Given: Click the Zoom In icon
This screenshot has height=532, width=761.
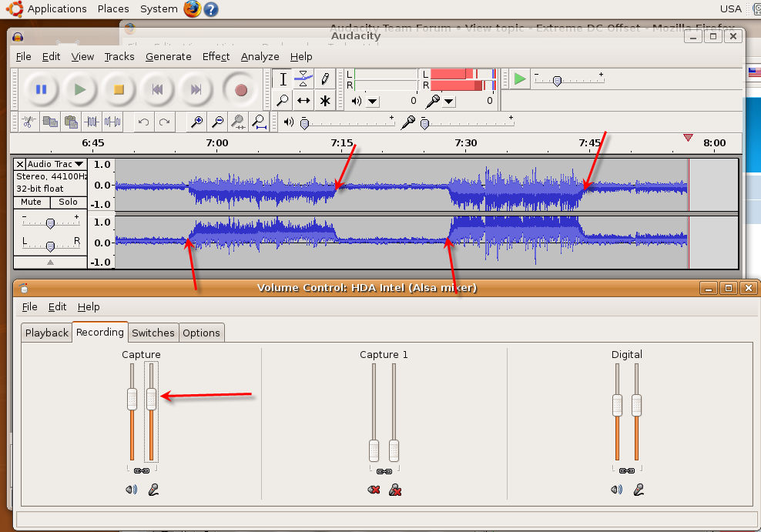Looking at the screenshot, I should pyautogui.click(x=196, y=122).
